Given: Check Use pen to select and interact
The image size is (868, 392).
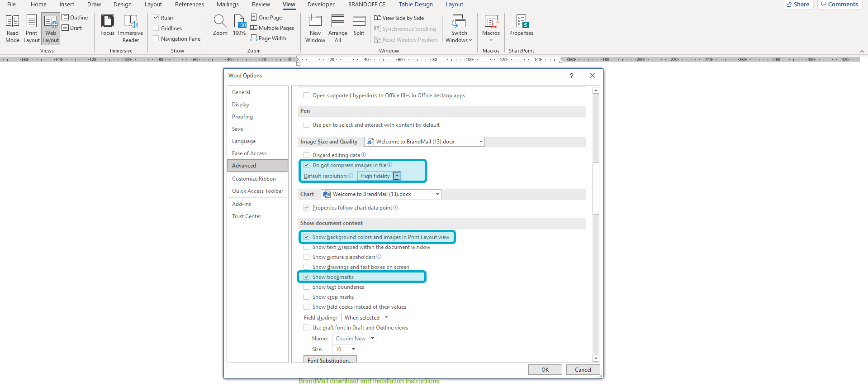Looking at the screenshot, I should pos(307,125).
